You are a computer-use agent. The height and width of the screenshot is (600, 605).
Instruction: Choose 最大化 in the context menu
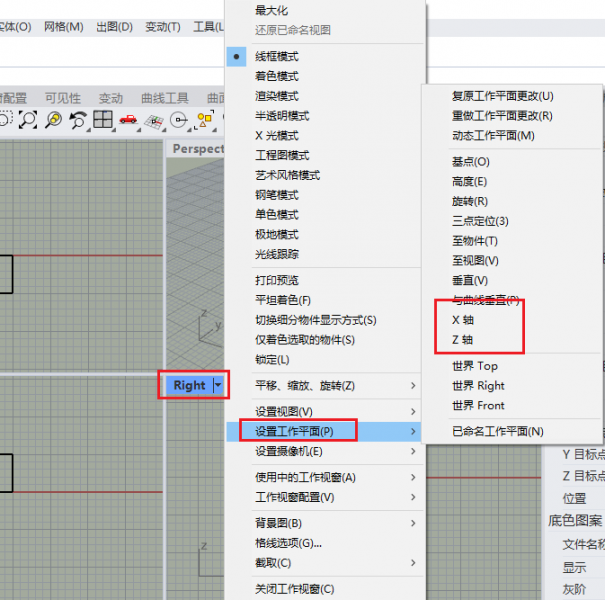[271, 11]
